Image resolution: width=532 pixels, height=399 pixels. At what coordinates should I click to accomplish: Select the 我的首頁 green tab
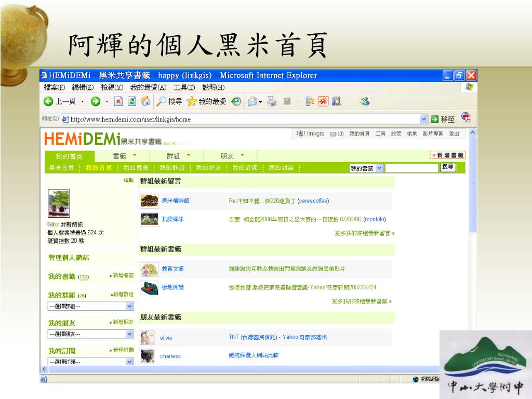[x=70, y=156]
